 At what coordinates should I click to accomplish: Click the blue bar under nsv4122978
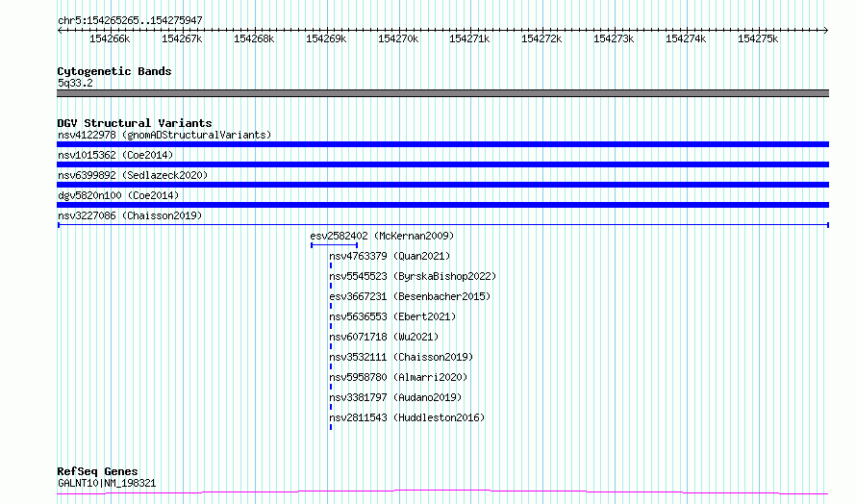442,144
